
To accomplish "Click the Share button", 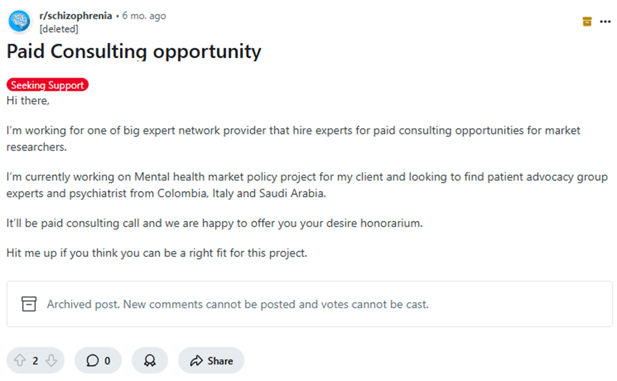I will pos(211,360).
